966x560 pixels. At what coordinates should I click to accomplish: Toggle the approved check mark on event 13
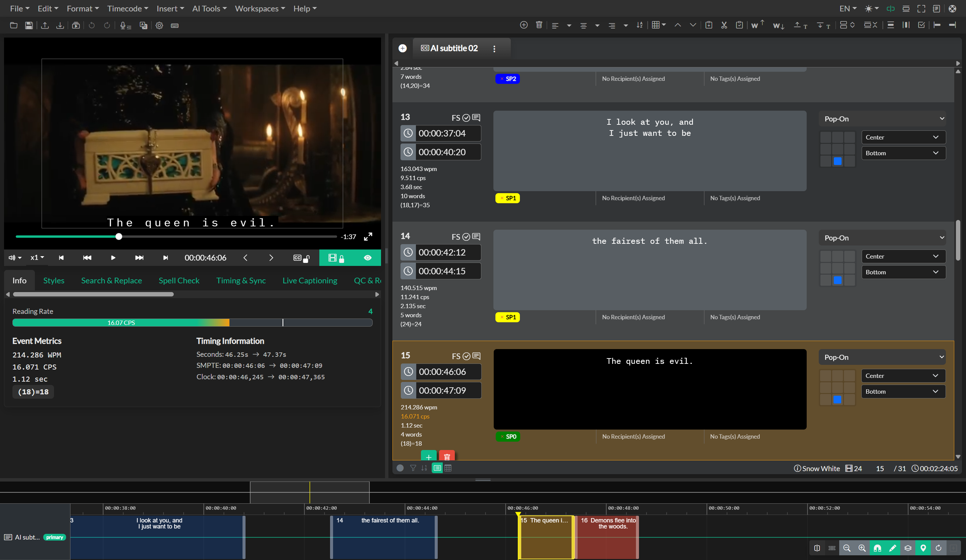pos(466,118)
